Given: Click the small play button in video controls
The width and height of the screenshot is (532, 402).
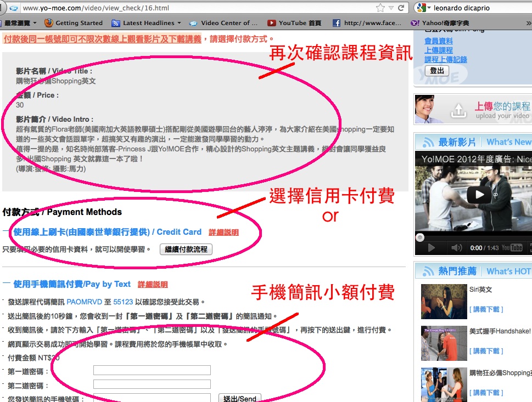Looking at the screenshot, I should [x=431, y=248].
